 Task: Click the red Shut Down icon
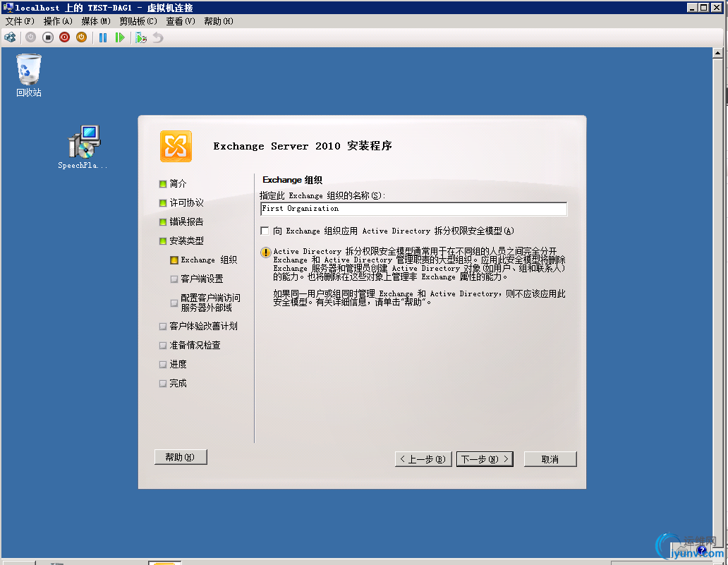point(64,37)
